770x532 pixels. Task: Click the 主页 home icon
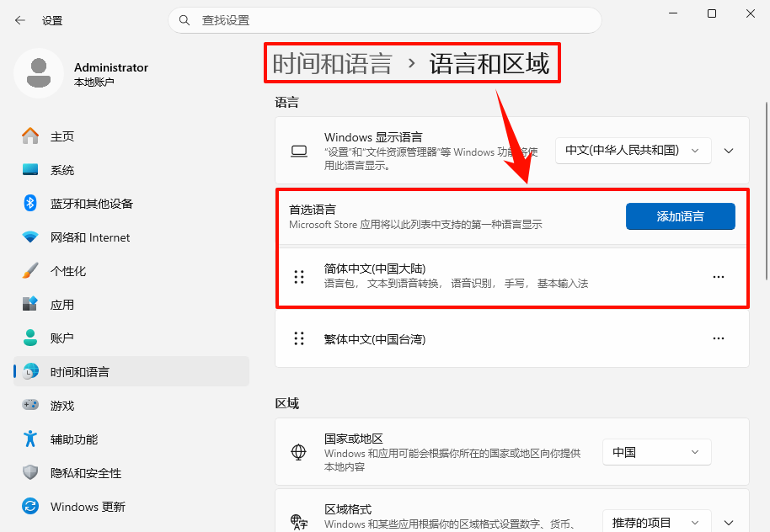tap(30, 136)
